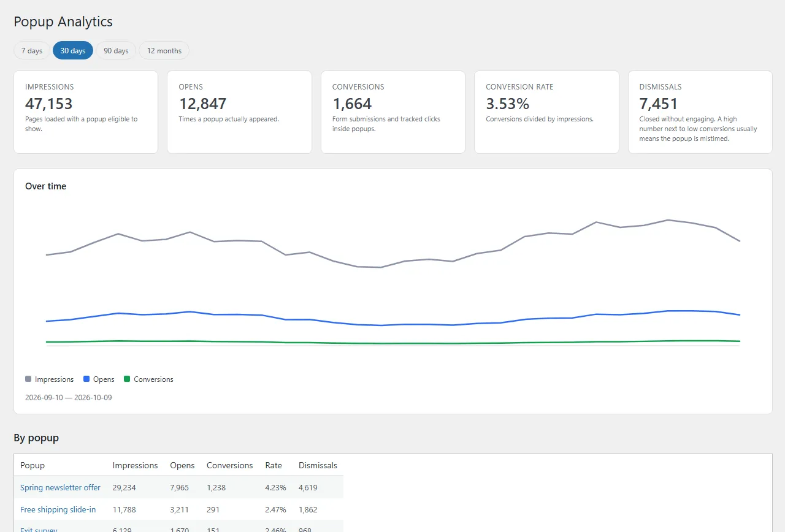Click the 12,847 opens value
The image size is (785, 532).
pyautogui.click(x=203, y=104)
